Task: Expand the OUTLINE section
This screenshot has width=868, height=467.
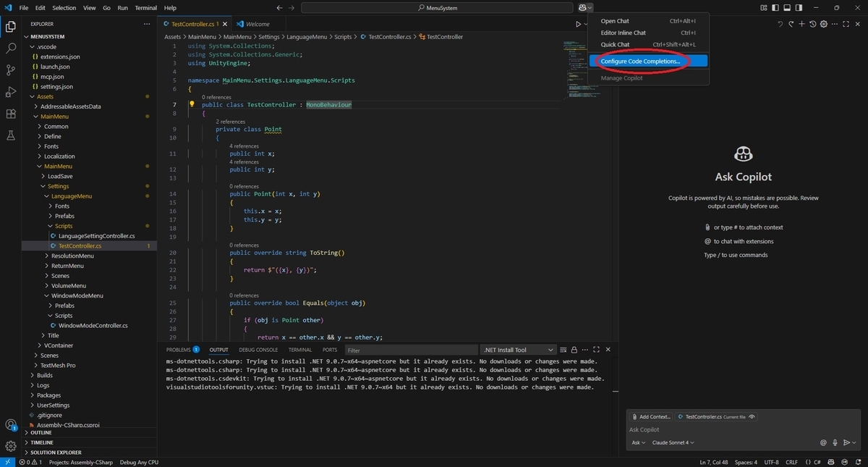Action: tap(90, 432)
